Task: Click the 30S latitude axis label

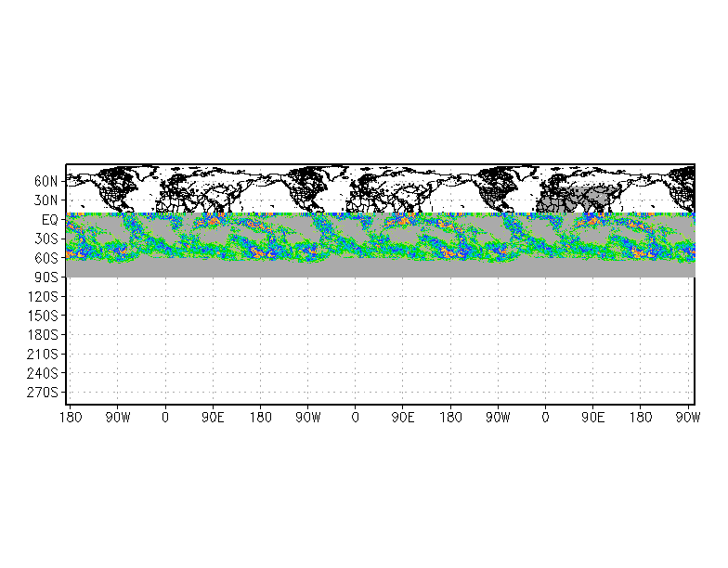Action: pyautogui.click(x=46, y=239)
